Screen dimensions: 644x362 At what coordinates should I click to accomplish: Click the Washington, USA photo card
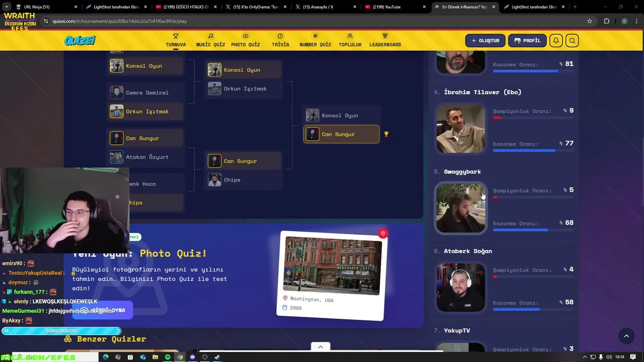(332, 276)
